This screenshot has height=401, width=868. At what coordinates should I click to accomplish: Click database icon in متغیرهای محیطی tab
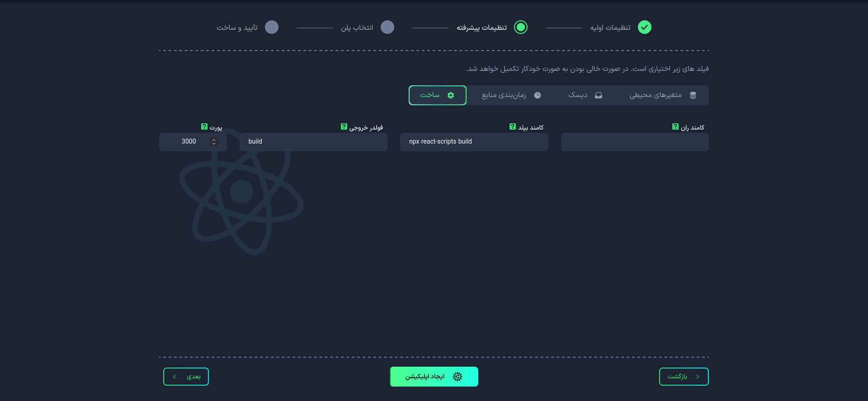click(693, 95)
